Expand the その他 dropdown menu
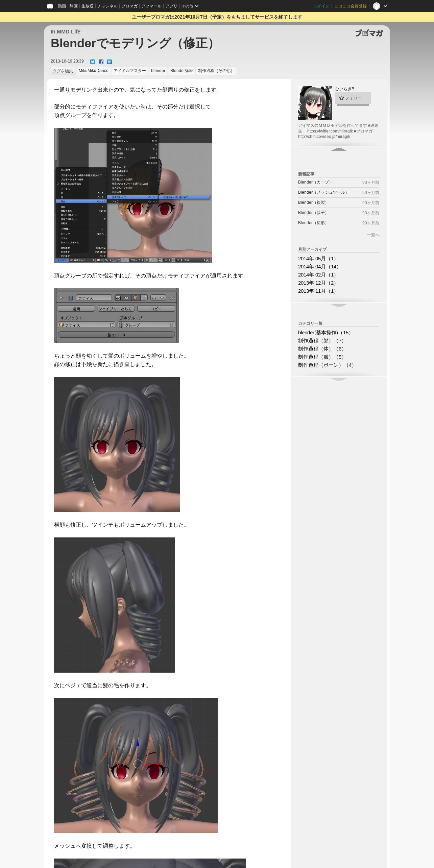Viewport: 434px width, 868px height. (x=190, y=6)
